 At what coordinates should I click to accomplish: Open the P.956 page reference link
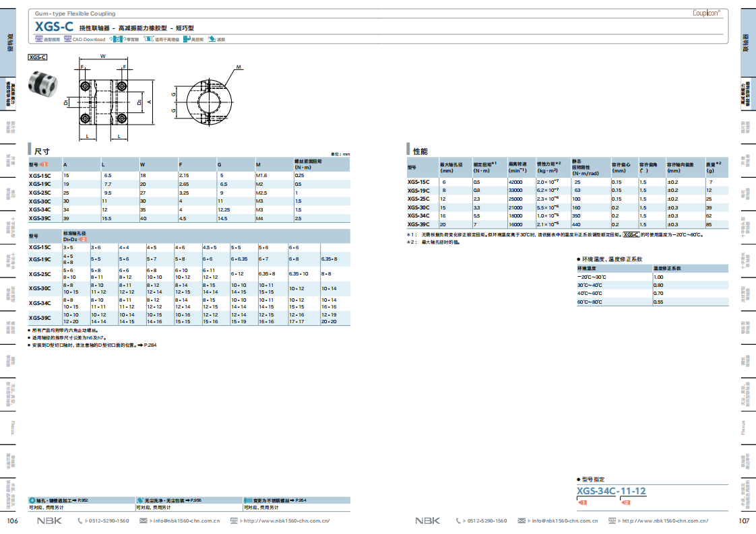click(196, 501)
